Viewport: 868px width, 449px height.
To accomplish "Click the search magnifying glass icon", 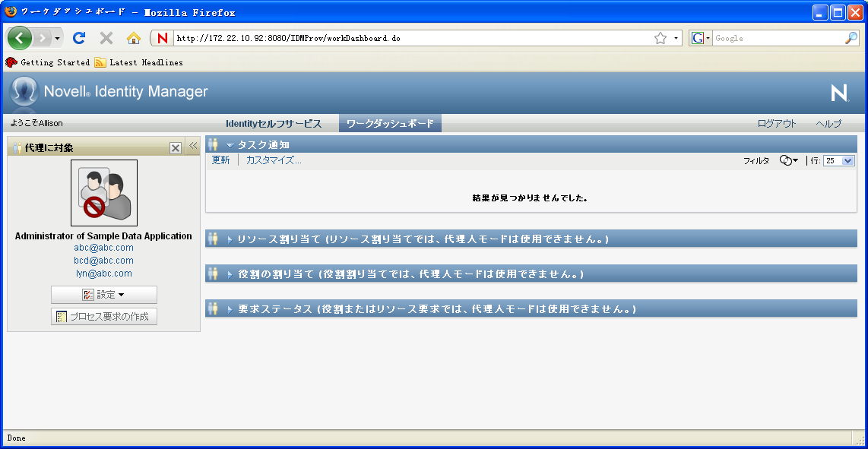I will tap(851, 38).
